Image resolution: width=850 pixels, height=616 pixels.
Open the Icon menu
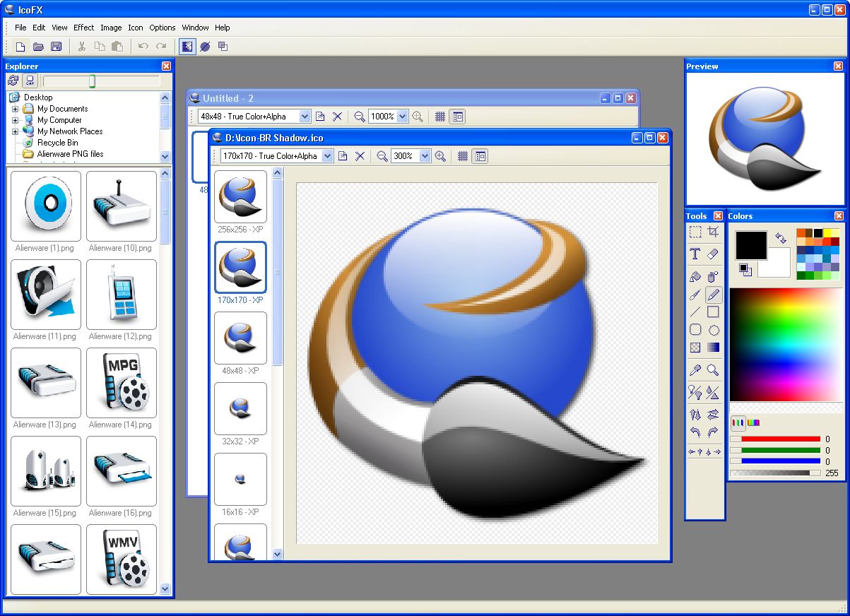click(x=135, y=28)
